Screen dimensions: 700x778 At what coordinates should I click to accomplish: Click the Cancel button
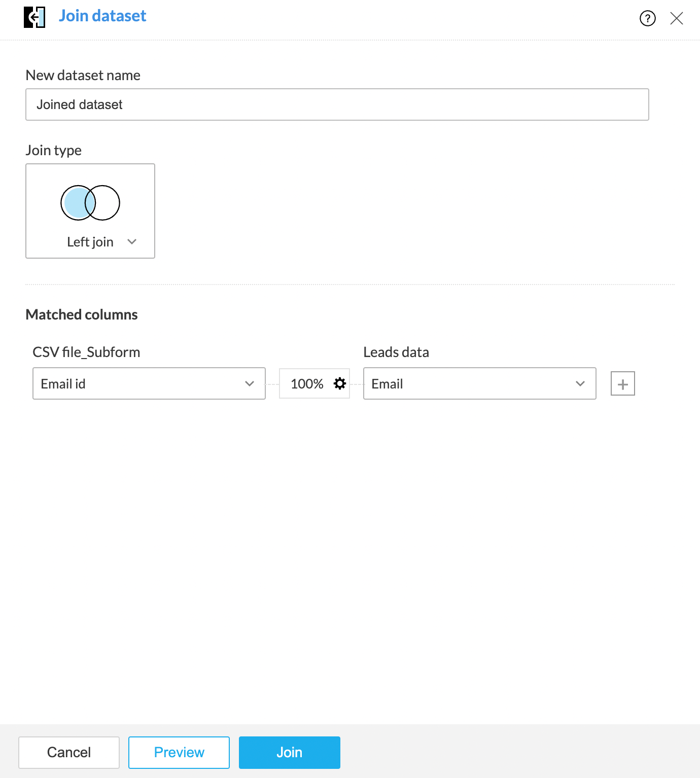pyautogui.click(x=69, y=752)
